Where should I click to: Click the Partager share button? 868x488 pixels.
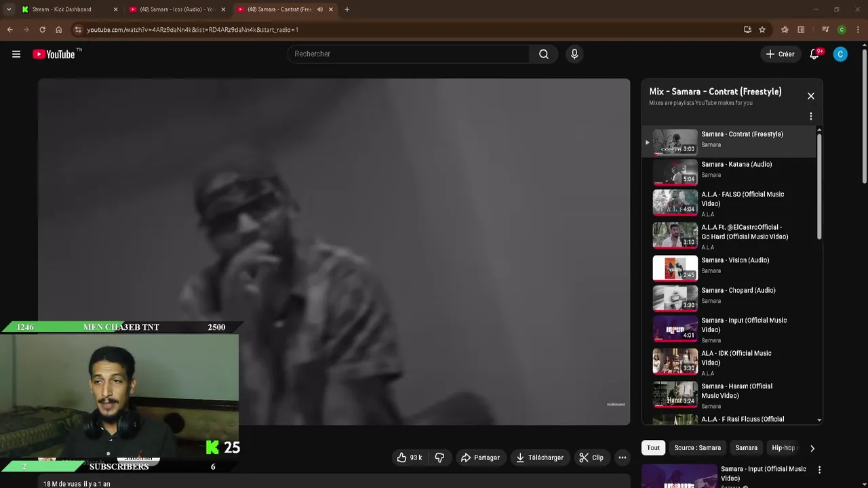pyautogui.click(x=480, y=457)
